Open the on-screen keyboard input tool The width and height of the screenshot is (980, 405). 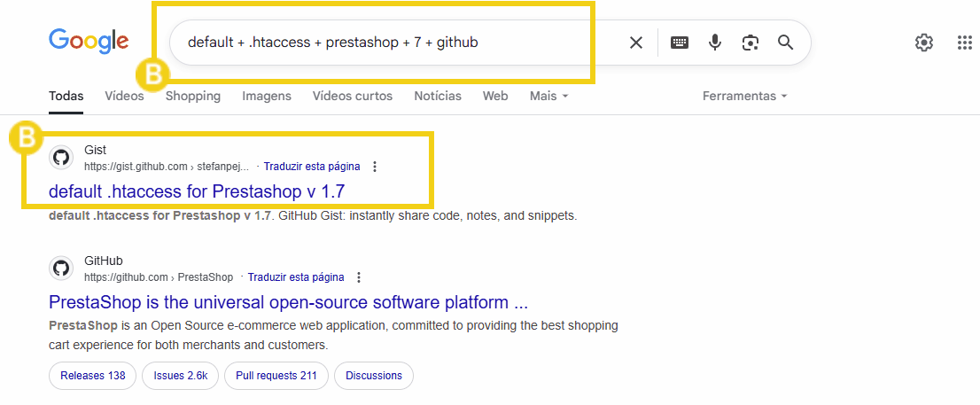click(680, 43)
